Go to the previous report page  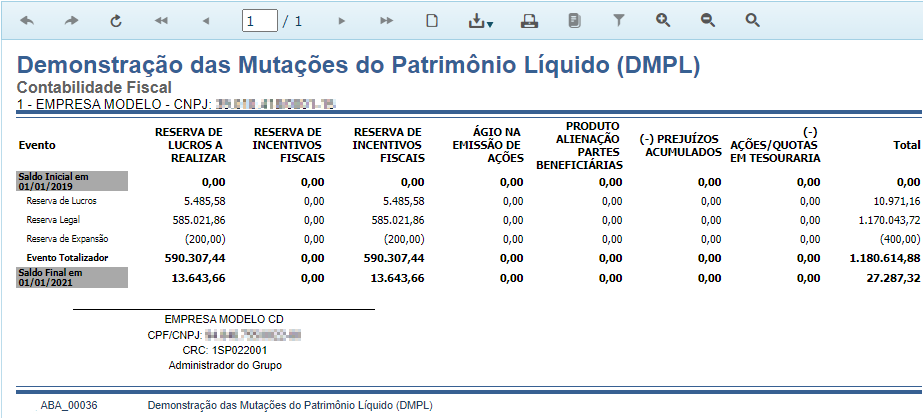205,21
